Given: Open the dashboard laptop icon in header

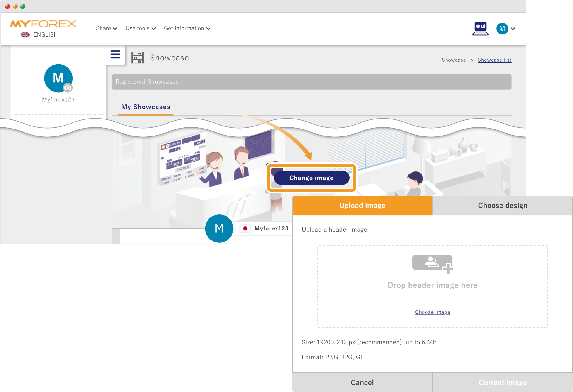Looking at the screenshot, I should tap(480, 29).
